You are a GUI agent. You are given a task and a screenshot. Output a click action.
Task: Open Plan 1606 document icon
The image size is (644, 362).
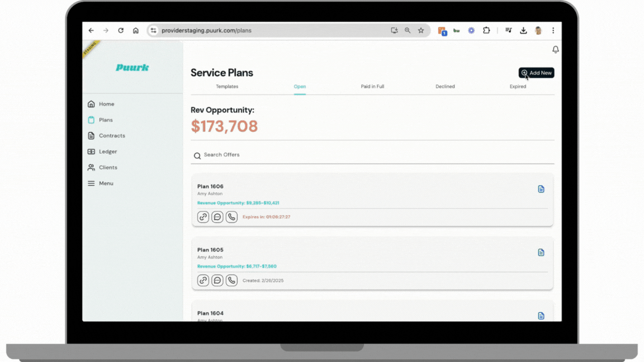(541, 189)
